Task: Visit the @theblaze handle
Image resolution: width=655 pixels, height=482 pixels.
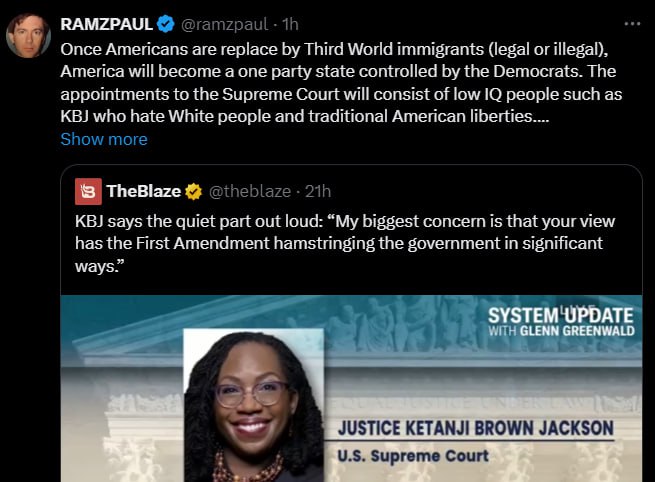Action: coord(250,191)
